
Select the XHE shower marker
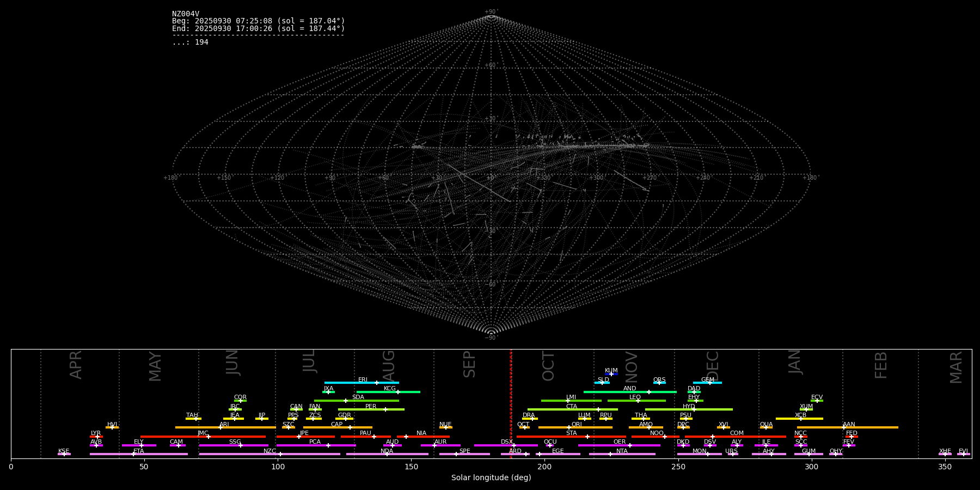(945, 454)
